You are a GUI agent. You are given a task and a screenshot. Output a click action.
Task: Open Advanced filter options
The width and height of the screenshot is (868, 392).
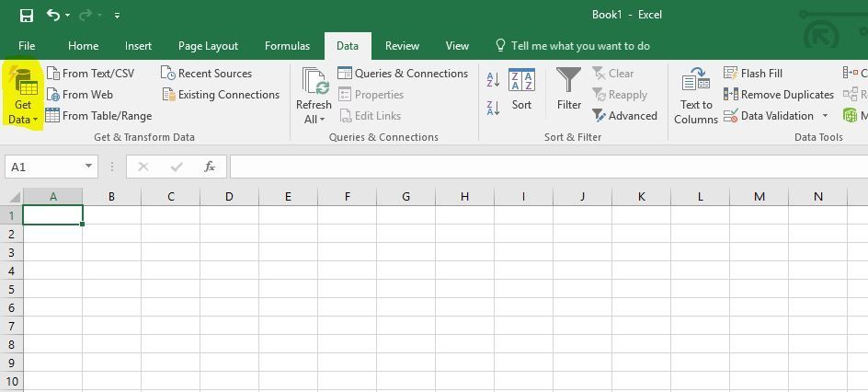point(624,116)
